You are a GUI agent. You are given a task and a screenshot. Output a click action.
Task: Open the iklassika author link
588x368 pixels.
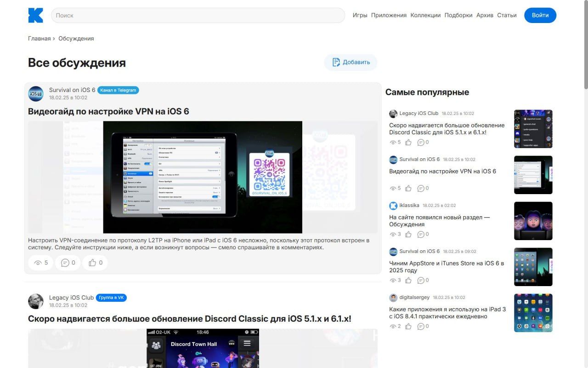409,205
